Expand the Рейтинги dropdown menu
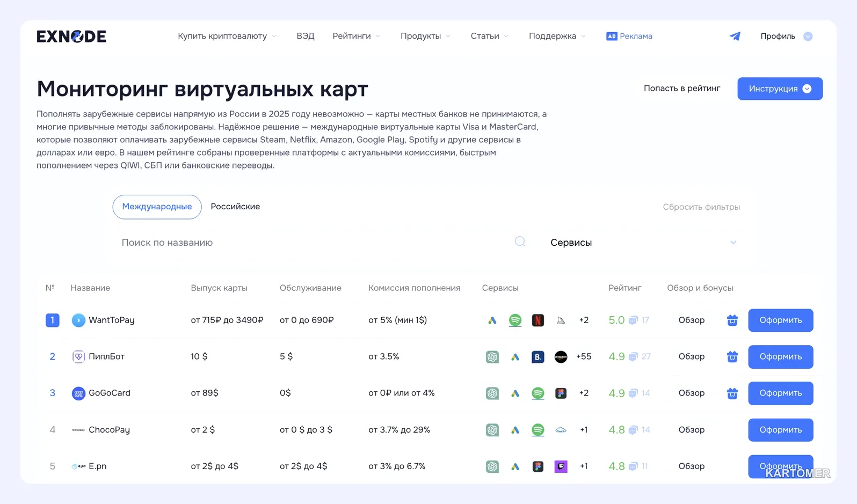Screen dimensions: 857x504 click(356, 36)
